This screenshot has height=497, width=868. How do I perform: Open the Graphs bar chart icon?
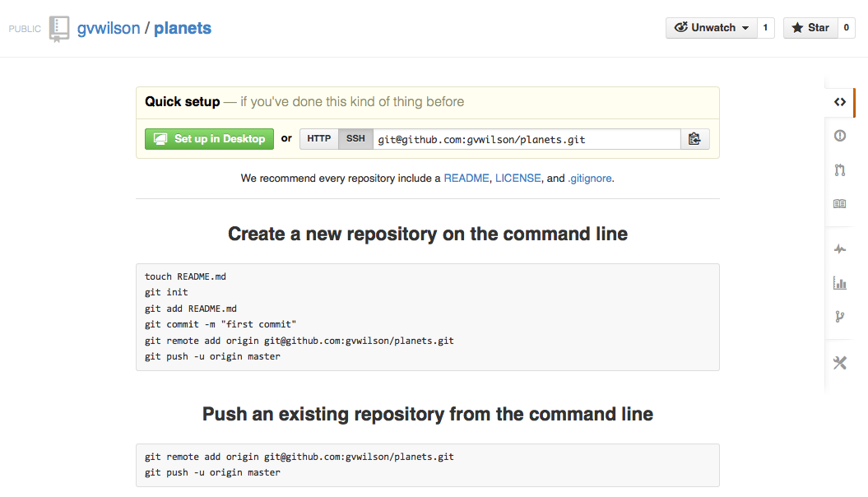840,283
